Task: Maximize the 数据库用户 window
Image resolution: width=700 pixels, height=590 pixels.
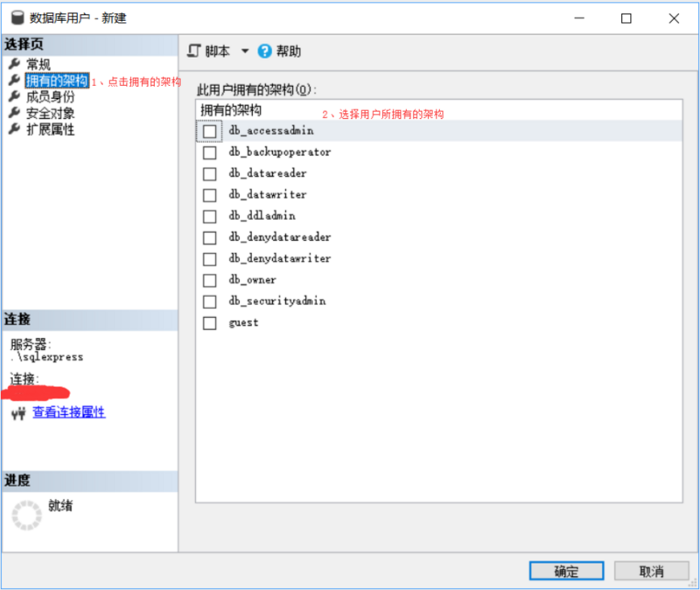Action: click(x=626, y=18)
